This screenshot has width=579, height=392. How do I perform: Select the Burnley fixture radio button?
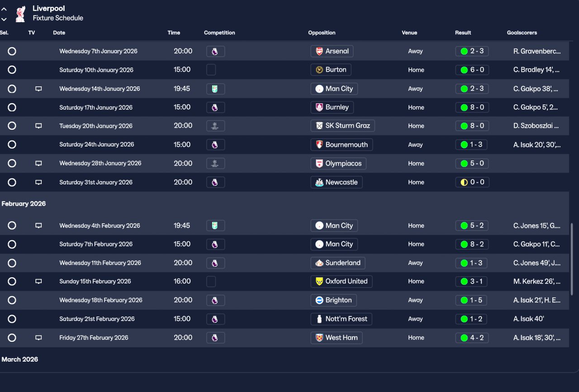[x=12, y=108]
